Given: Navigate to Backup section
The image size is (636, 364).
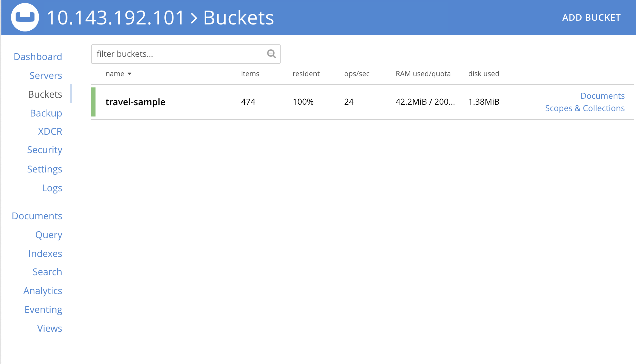Looking at the screenshot, I should point(46,113).
